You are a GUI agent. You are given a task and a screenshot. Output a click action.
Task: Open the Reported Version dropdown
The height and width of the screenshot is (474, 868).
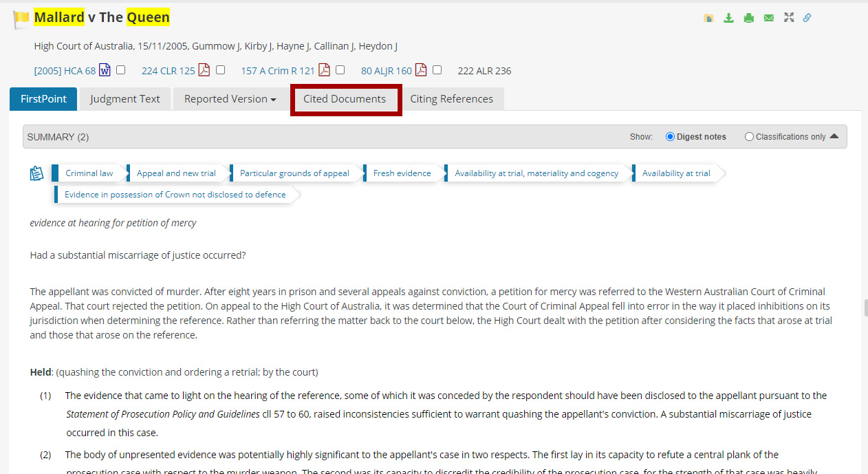(x=230, y=99)
